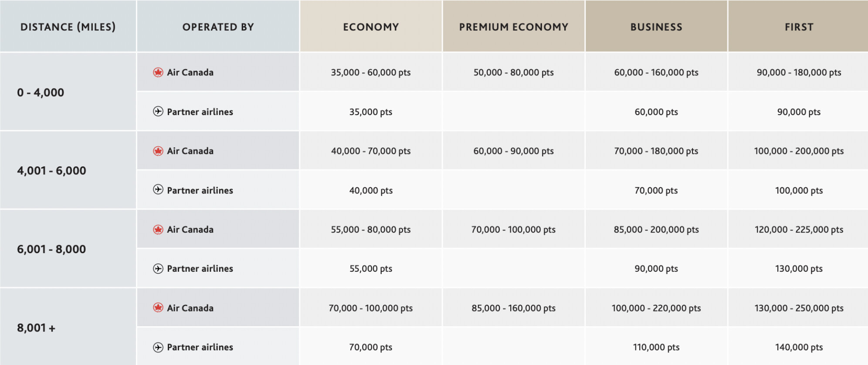The height and width of the screenshot is (365, 868).
Task: Click the 8,001 + distance cell
Action: (x=68, y=328)
